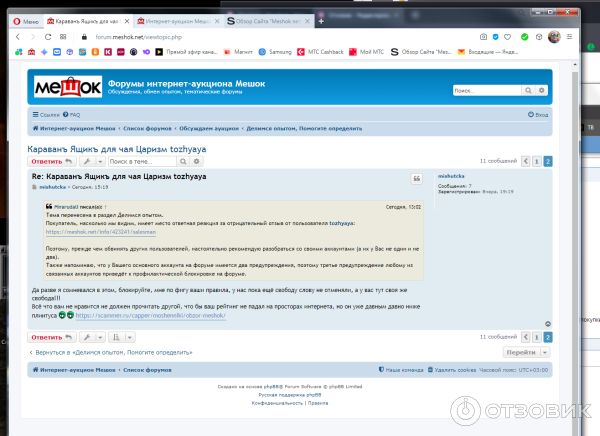
Task: Click the search in topic input field
Action: click(x=144, y=160)
